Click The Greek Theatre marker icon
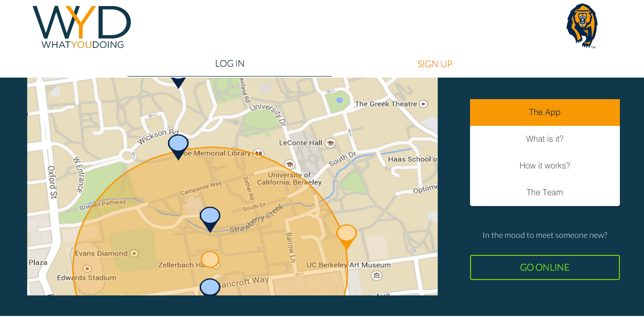This screenshot has width=644, height=317. pyautogui.click(x=423, y=104)
